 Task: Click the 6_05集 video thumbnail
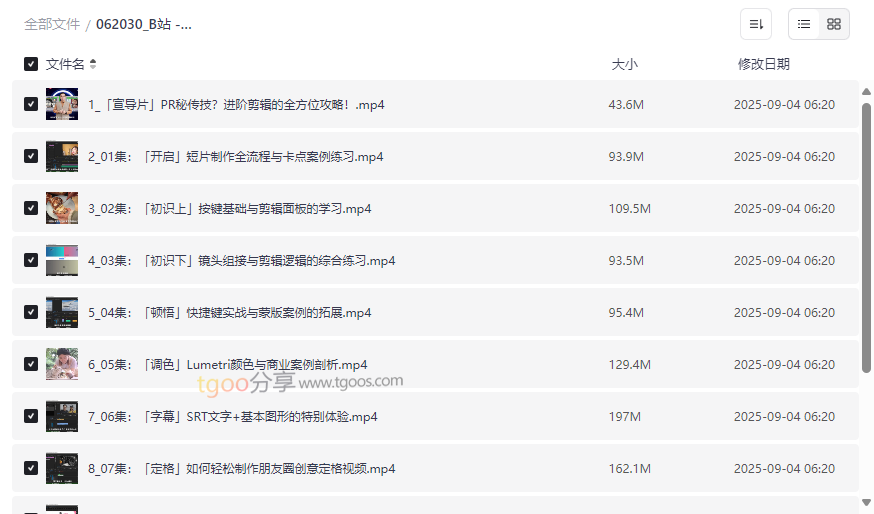point(62,364)
